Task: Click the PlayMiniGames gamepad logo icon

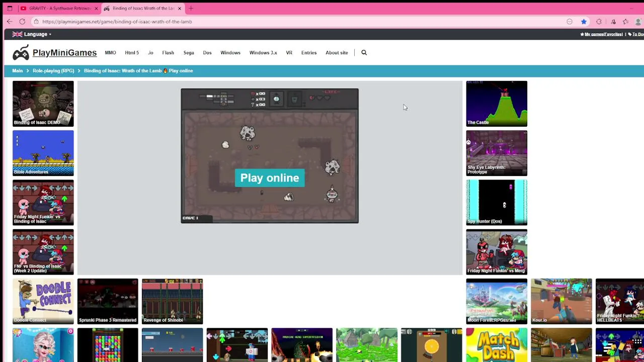Action: tap(21, 52)
